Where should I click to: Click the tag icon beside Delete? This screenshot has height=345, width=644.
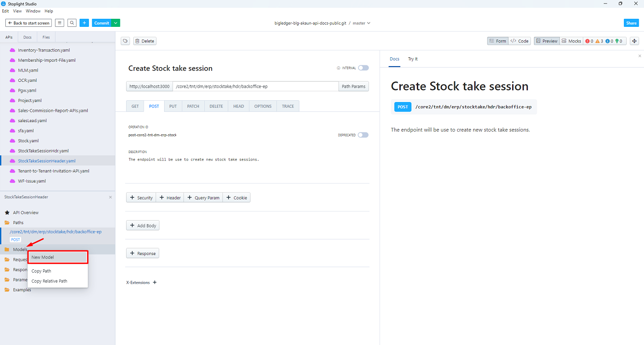[x=126, y=41]
